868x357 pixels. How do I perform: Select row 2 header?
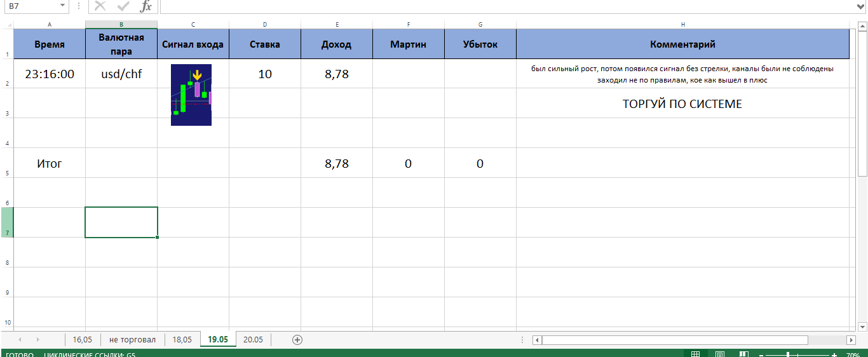(x=6, y=74)
